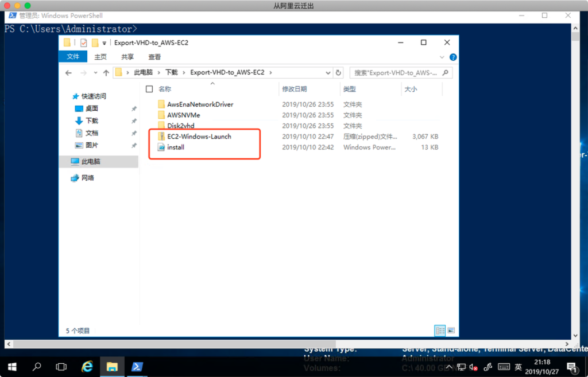Expand the address bar history dropdown
This screenshot has width=588, height=377.
pyautogui.click(x=328, y=73)
